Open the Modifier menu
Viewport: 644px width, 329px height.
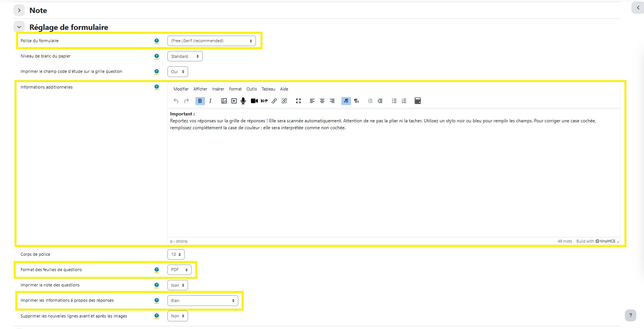click(181, 89)
